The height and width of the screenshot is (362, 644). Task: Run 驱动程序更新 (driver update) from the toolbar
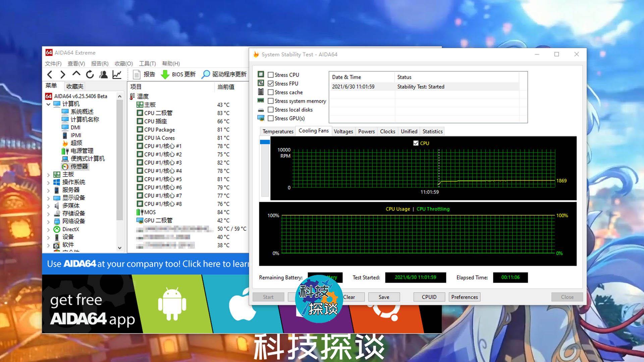[x=223, y=74]
